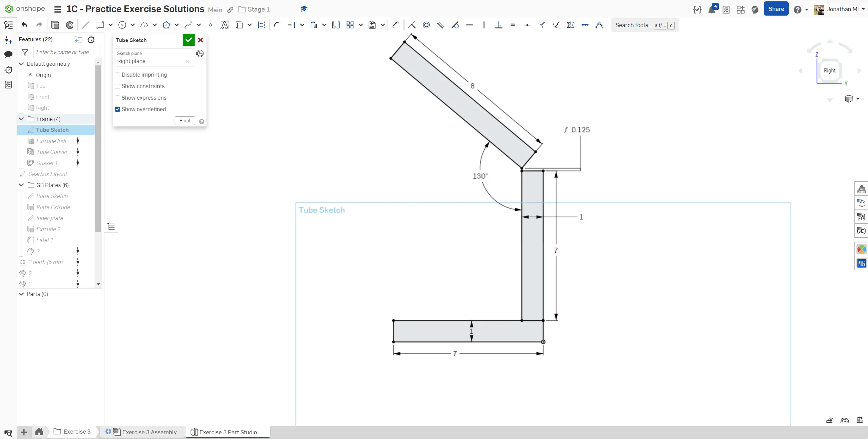This screenshot has width=868, height=439.
Task: Undo the last action
Action: (x=24, y=25)
